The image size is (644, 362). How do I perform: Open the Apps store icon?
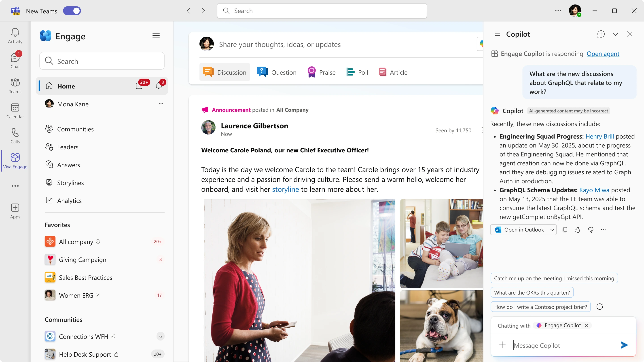coord(15,211)
